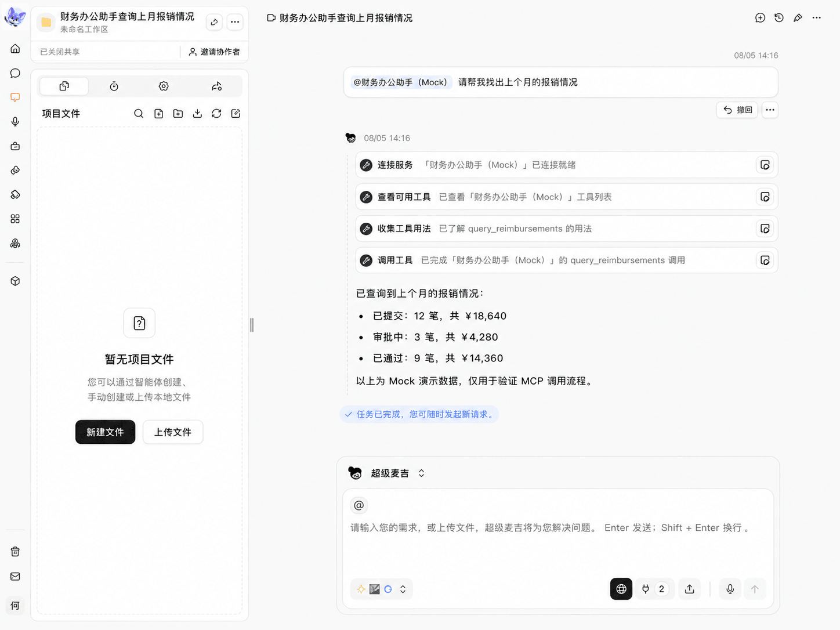
Task: Switch to the share tab in panel
Action: [x=216, y=86]
